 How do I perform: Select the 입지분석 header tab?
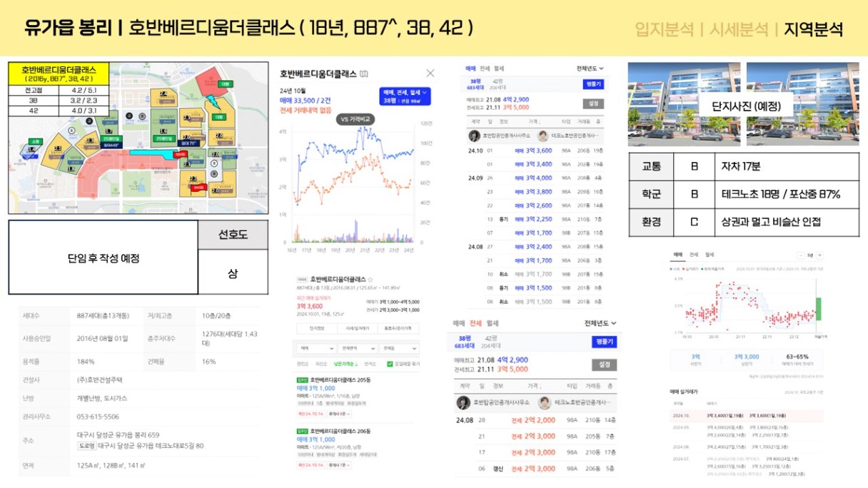[664, 29]
